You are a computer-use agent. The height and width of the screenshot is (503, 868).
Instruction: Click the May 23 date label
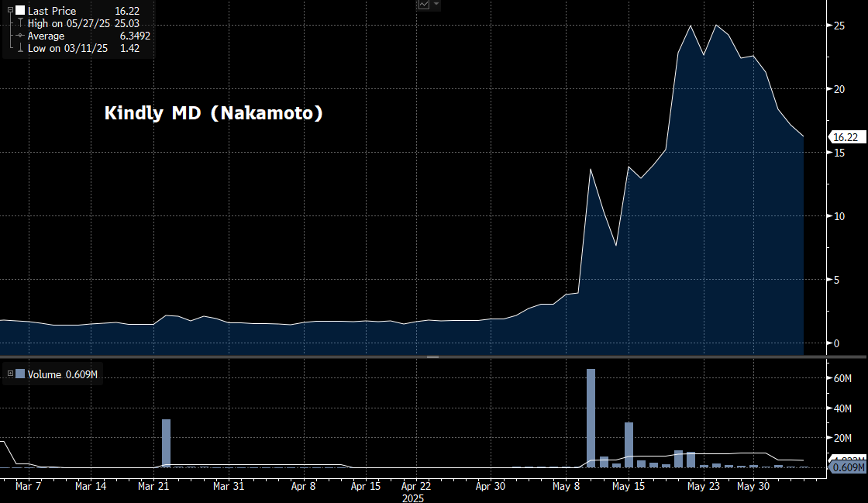pos(704,487)
